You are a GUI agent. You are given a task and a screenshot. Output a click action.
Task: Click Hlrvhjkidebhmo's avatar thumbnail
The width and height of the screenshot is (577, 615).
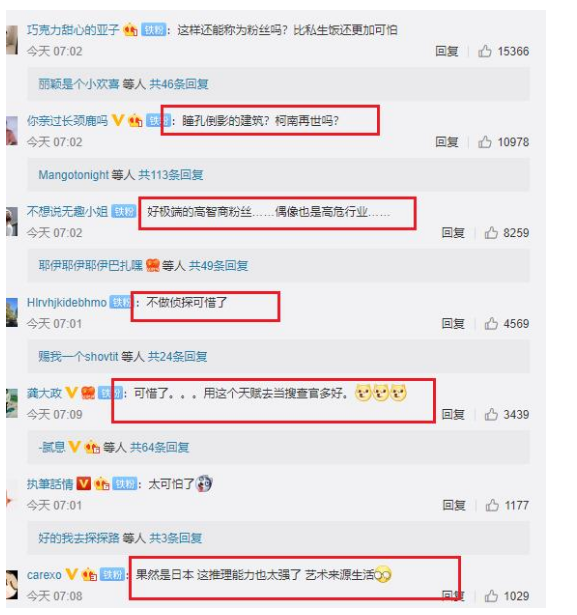point(12,313)
